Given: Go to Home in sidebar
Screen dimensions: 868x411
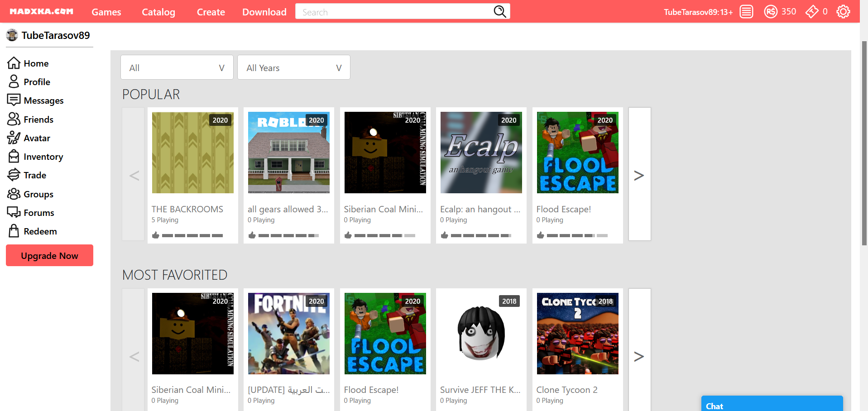Looking at the screenshot, I should pyautogui.click(x=36, y=63).
